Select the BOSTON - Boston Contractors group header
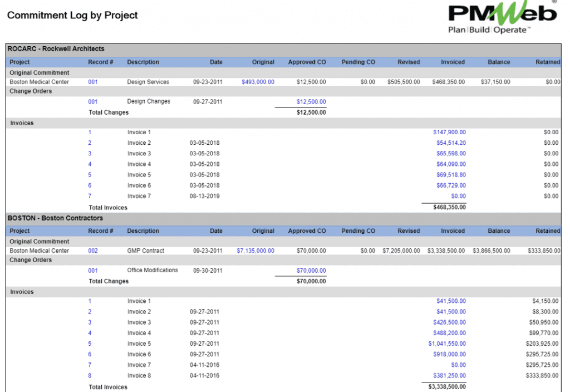The image size is (570, 392). click(x=283, y=218)
